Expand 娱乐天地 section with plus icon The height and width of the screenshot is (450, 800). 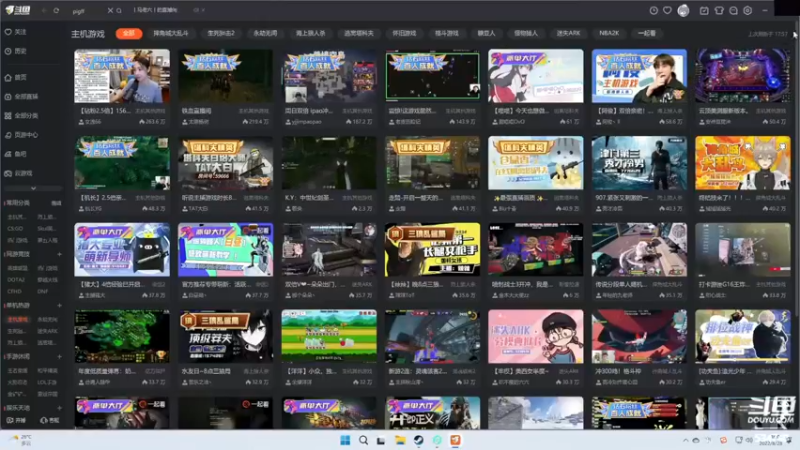[x=59, y=408]
